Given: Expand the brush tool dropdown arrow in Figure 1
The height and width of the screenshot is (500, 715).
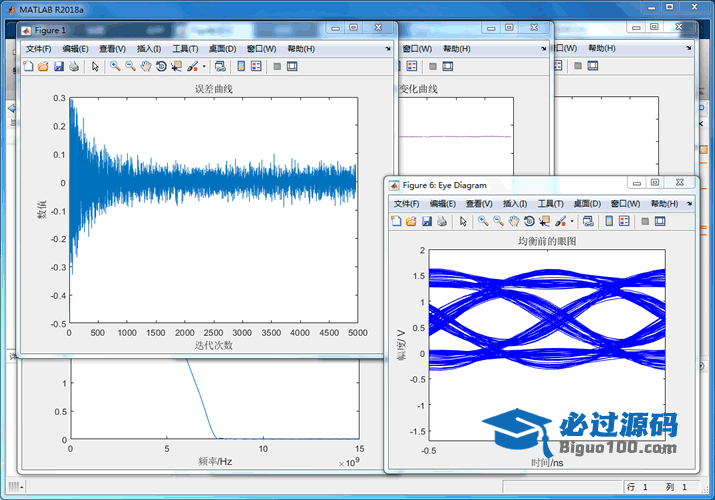Looking at the screenshot, I should [204, 67].
